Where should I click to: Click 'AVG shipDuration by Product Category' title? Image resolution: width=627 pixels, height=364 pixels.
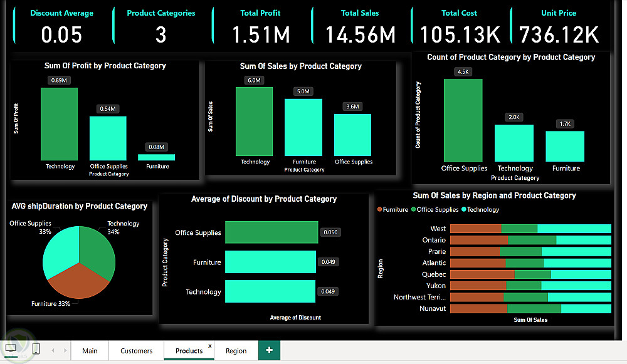point(79,206)
